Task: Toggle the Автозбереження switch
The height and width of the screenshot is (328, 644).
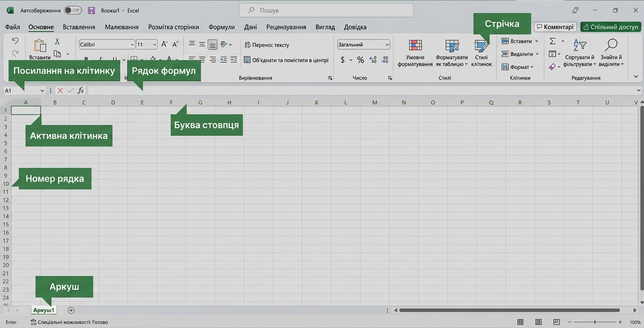Action: tap(73, 10)
